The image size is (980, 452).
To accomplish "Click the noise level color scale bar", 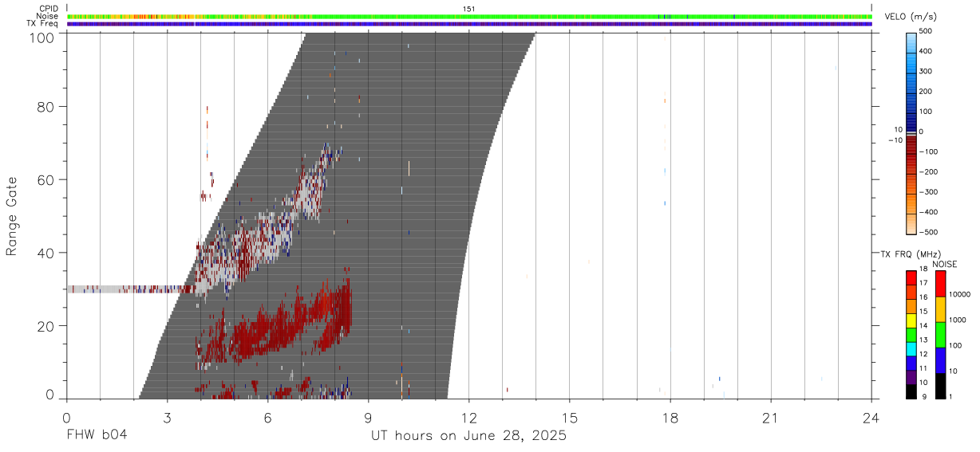I will (941, 335).
